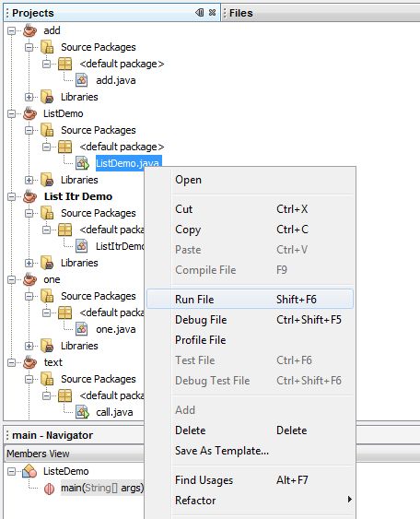420x519 pixels.
Task: Choose Cut from the context menu
Action: tap(250, 209)
